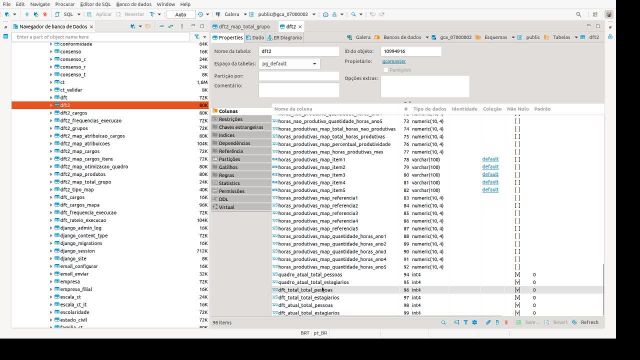Open Restrições section in side list
This screenshot has height=360, width=640.
click(x=242, y=119)
